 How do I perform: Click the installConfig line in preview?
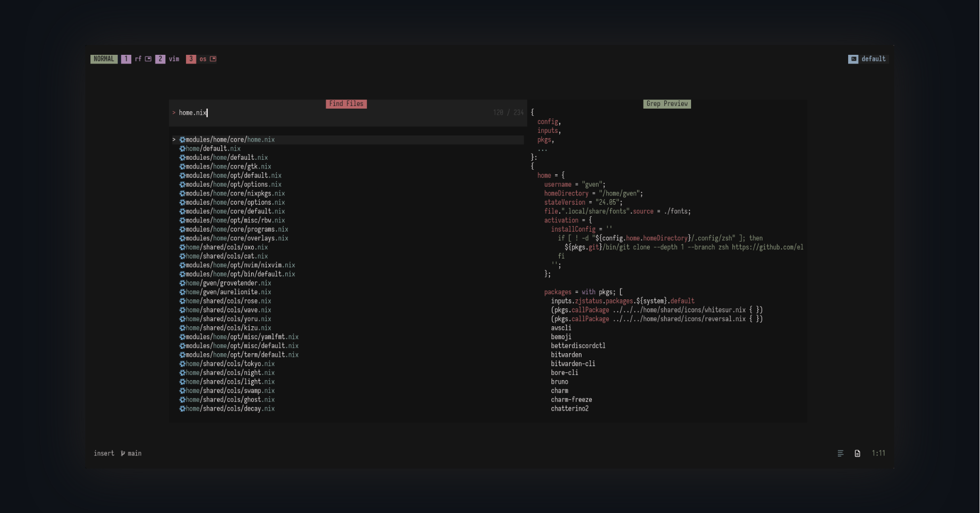[581, 230]
